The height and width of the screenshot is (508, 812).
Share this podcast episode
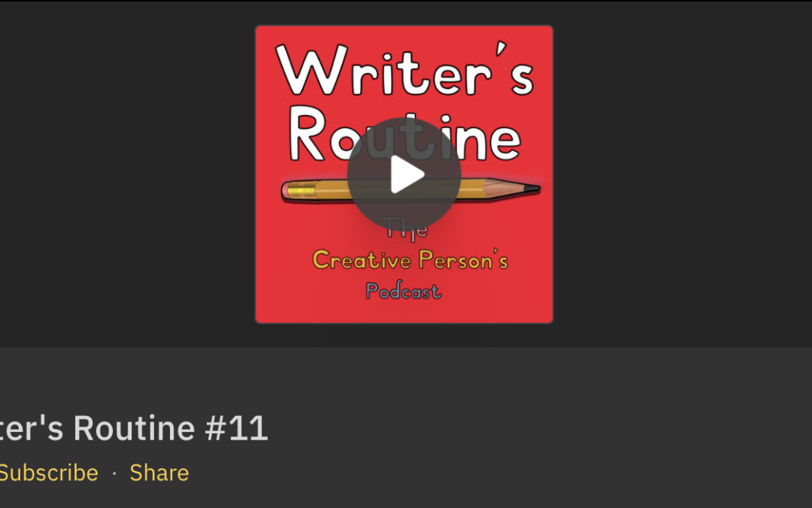tap(159, 473)
